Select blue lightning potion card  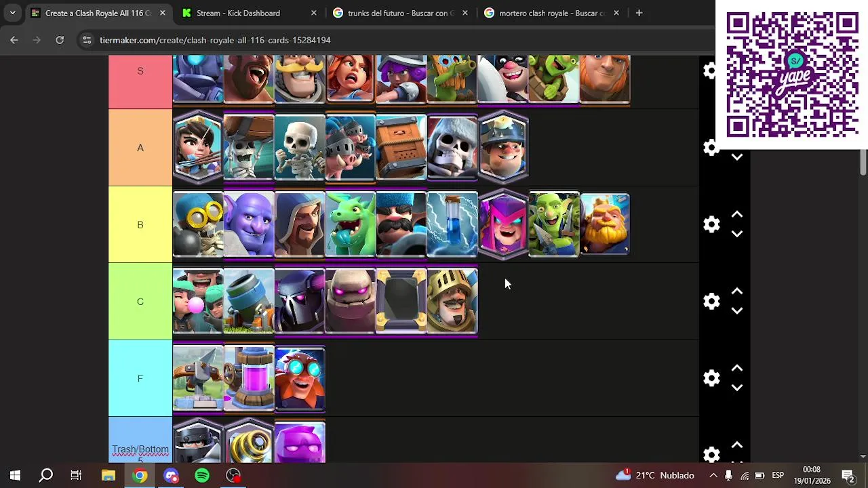coord(452,224)
